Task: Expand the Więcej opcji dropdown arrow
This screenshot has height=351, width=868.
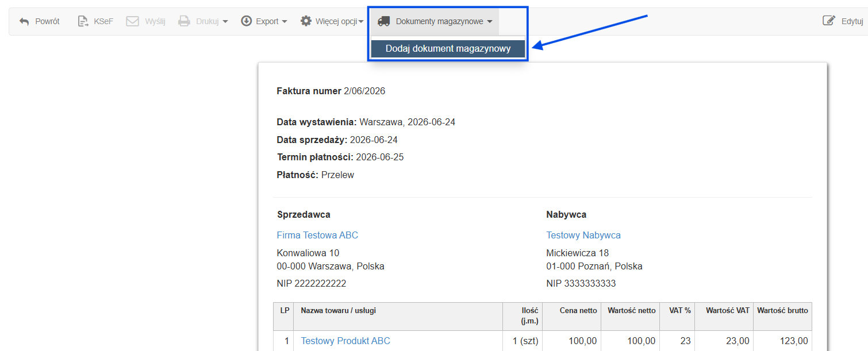Action: click(361, 22)
